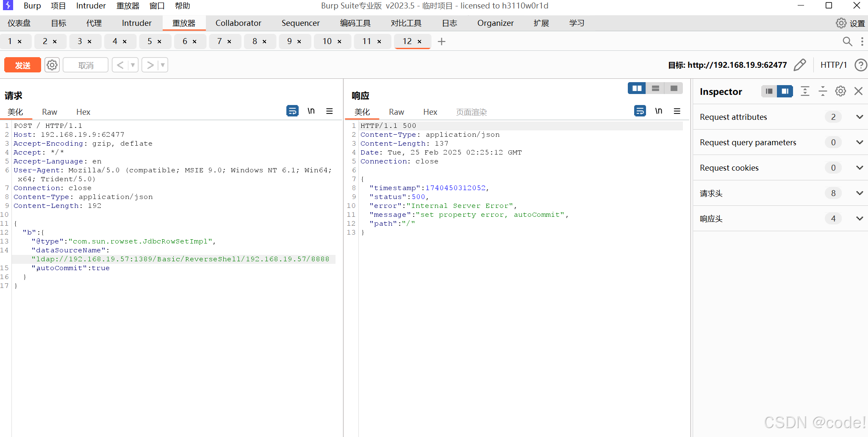Open Repeater send options gear icon
868x437 pixels.
52,65
